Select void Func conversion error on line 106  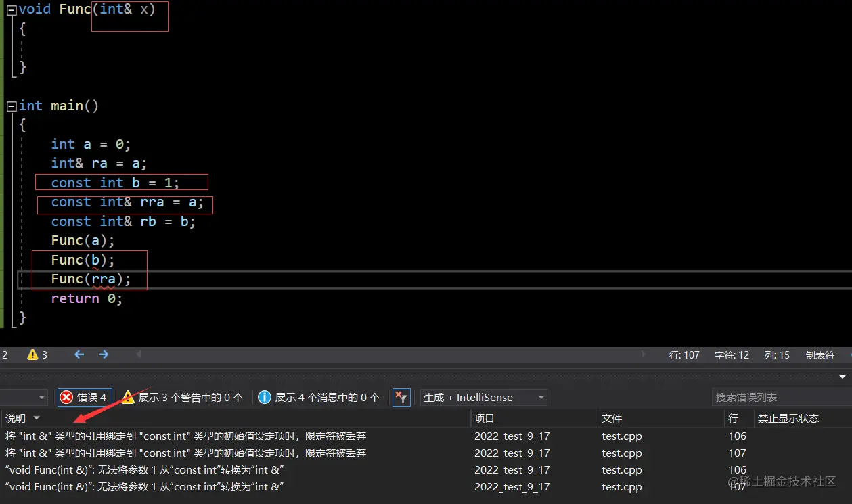pyautogui.click(x=426, y=470)
